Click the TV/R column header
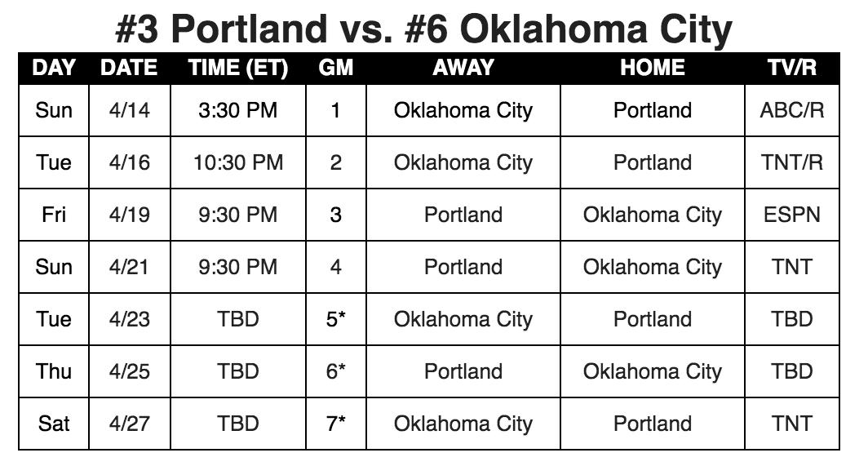The height and width of the screenshot is (475, 868). coord(791,68)
